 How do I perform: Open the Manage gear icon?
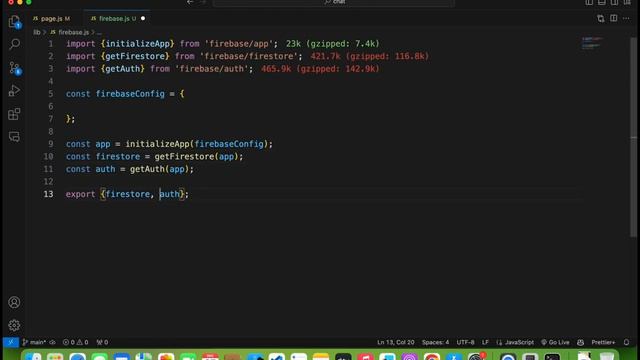[x=14, y=325]
